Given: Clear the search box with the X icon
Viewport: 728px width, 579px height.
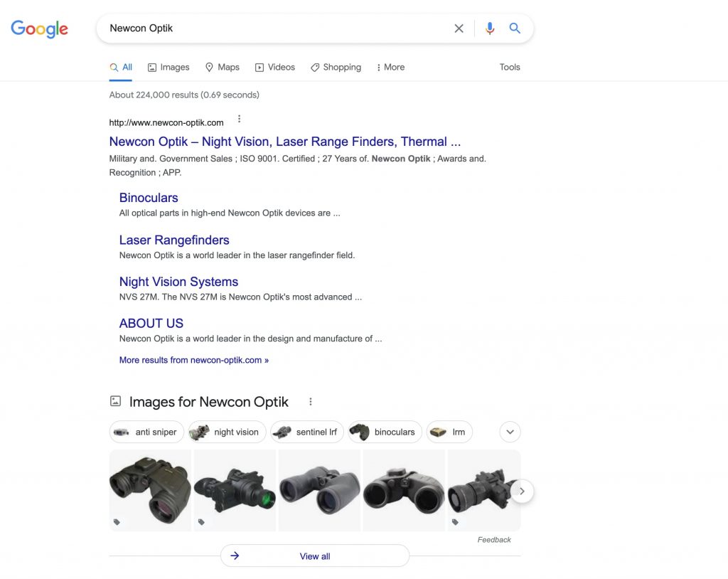Looking at the screenshot, I should (459, 28).
